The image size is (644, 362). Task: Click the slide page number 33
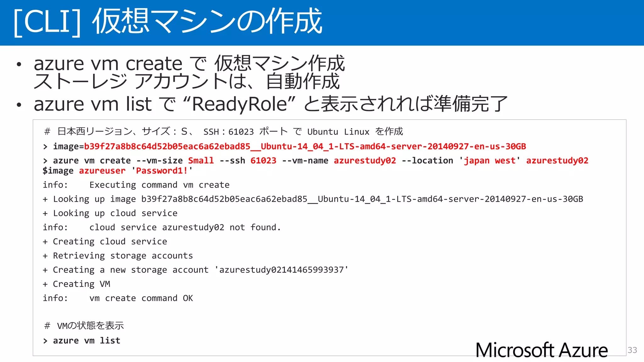click(632, 350)
